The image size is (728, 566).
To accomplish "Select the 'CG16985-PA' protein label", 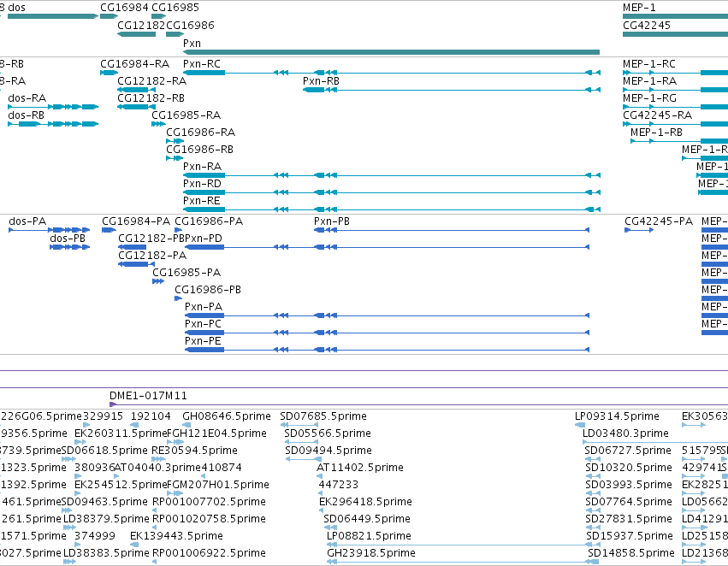I will (x=186, y=273).
